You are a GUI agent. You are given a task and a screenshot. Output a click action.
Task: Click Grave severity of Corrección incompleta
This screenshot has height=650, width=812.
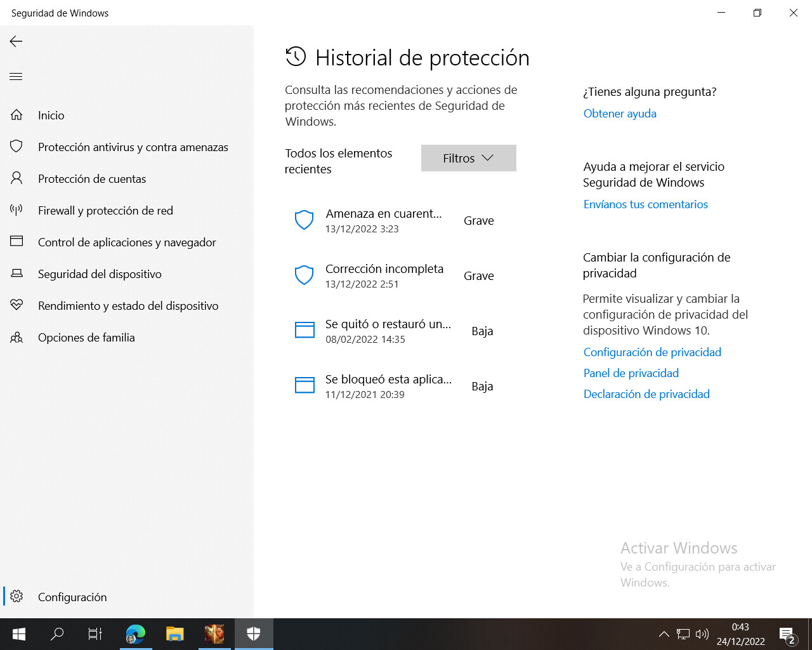click(x=479, y=276)
